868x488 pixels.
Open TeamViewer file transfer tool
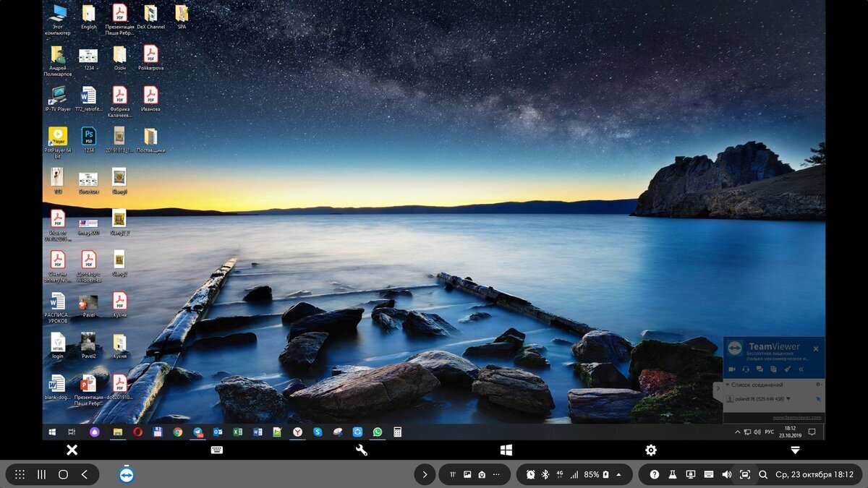(775, 369)
